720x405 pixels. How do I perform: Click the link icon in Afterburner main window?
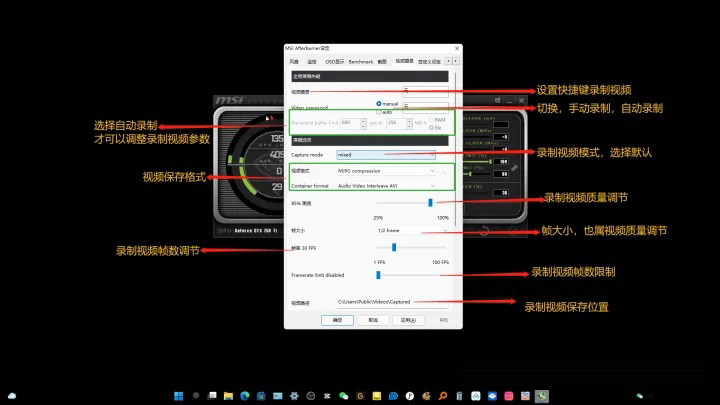pyautogui.click(x=514, y=168)
